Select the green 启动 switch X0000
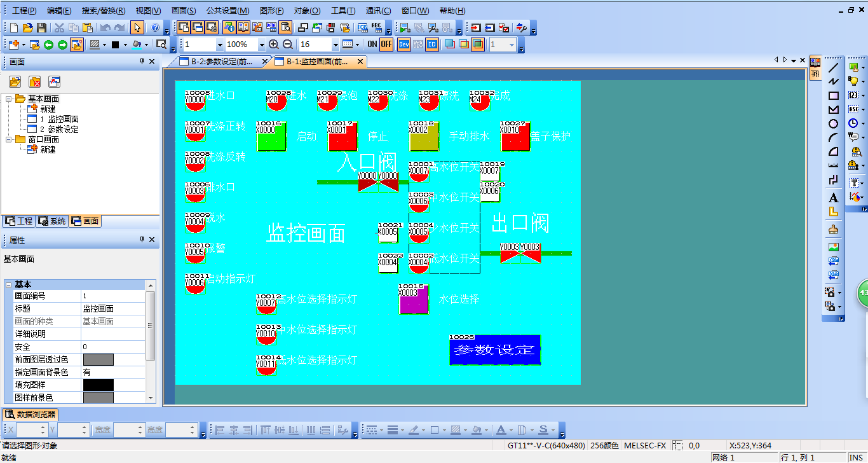868x463 pixels. point(272,136)
